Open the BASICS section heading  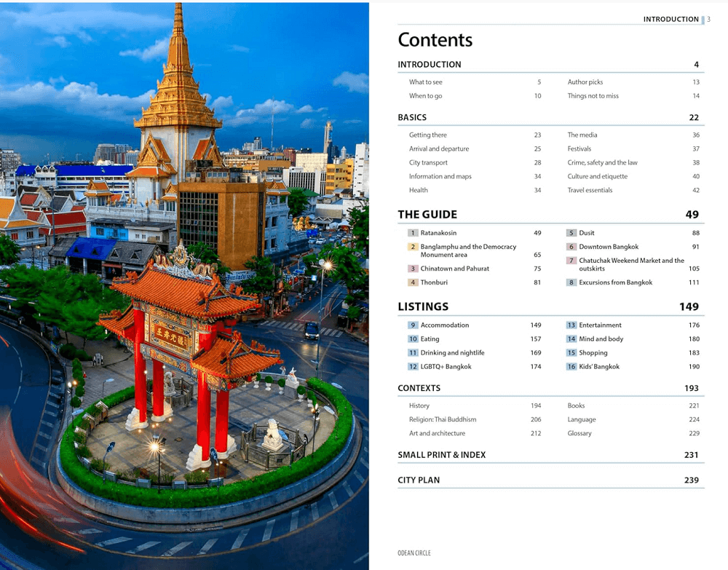pos(412,117)
